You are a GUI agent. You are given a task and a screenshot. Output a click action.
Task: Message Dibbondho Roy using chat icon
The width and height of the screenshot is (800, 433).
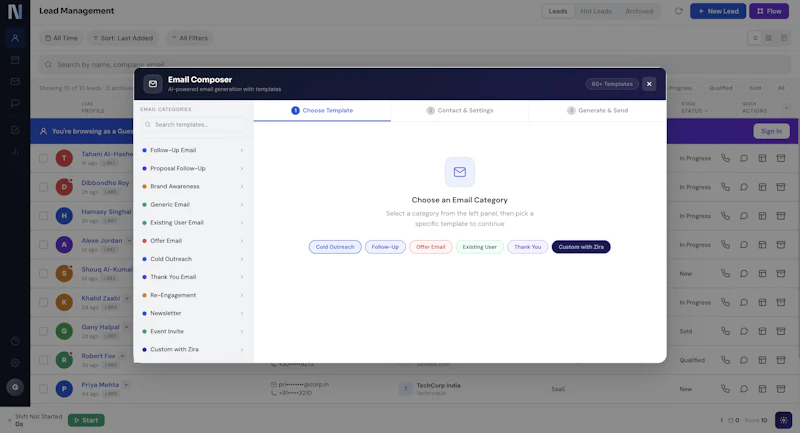point(744,187)
